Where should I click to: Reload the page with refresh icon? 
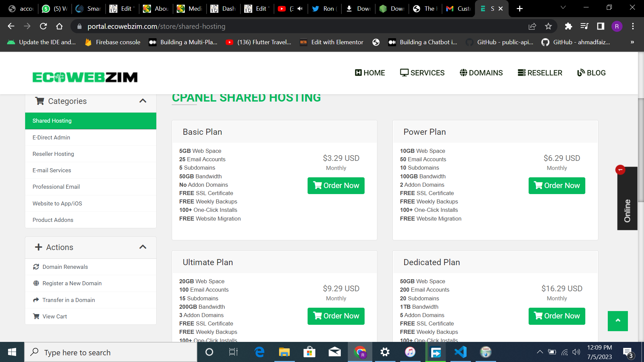(43, 26)
